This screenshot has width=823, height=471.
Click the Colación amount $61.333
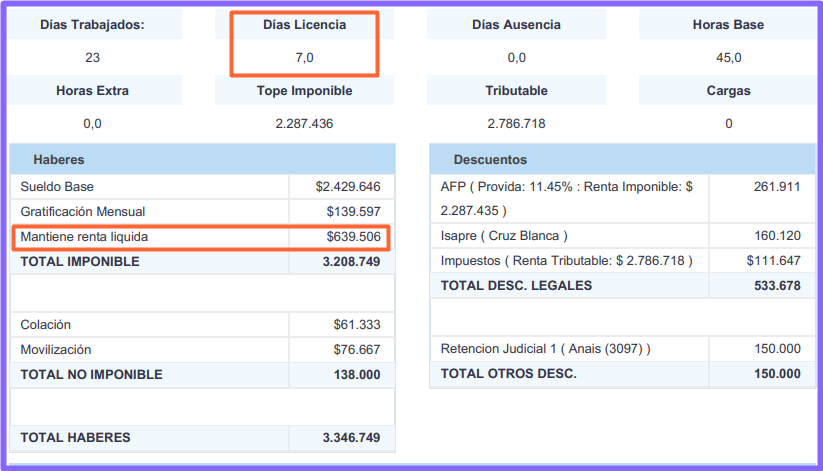pos(357,325)
